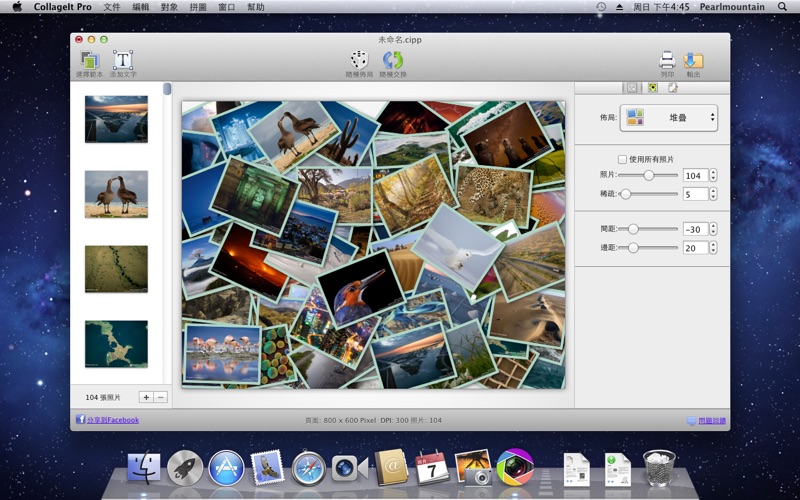
Task: Open FaceTime camera icon in the Dock
Action: 349,468
